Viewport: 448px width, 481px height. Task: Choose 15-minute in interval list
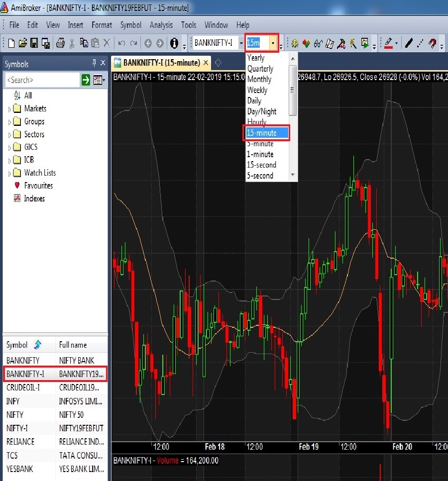(266, 133)
